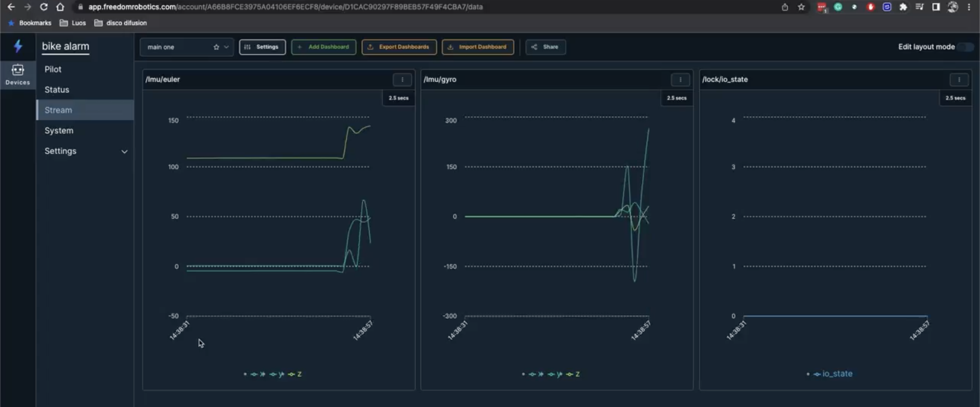This screenshot has height=407, width=980.
Task: Bookmark page with the address bar star
Action: pyautogui.click(x=801, y=7)
